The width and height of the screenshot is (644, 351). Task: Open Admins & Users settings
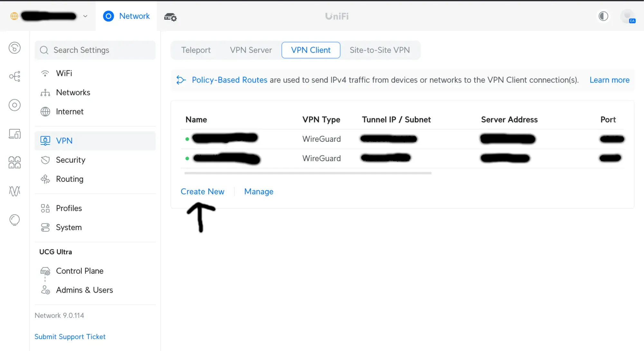click(95, 290)
